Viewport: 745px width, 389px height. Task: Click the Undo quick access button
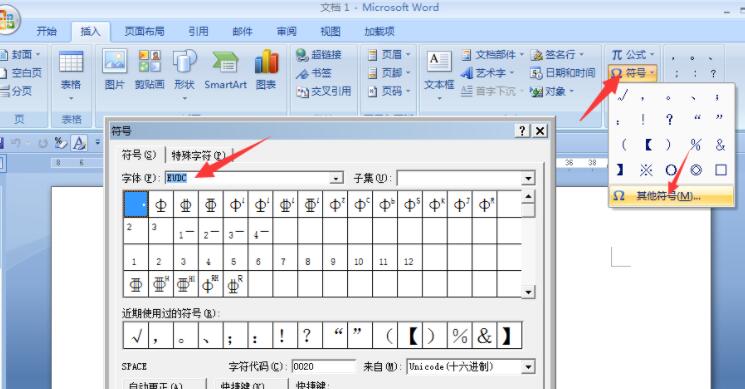tap(16, 142)
